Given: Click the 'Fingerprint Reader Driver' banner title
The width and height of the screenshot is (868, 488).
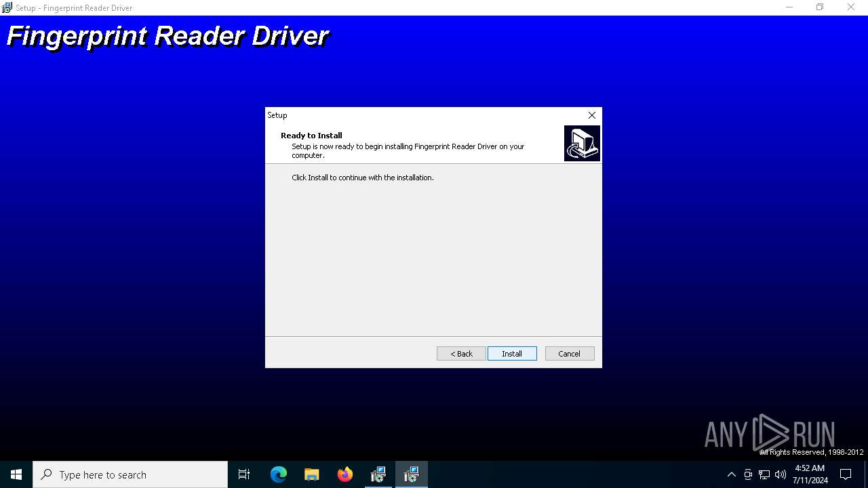Looking at the screenshot, I should pyautogui.click(x=167, y=36).
